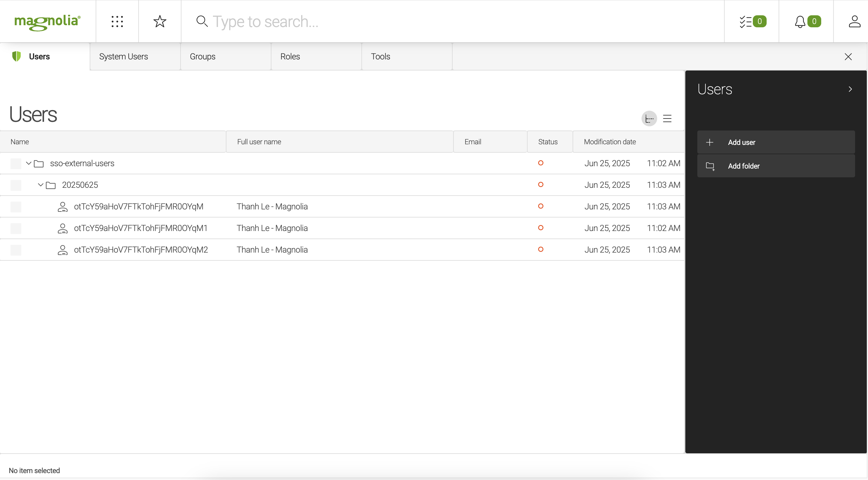The width and height of the screenshot is (868, 480).
Task: Collapse the sso-external-users folder
Action: pos(28,163)
